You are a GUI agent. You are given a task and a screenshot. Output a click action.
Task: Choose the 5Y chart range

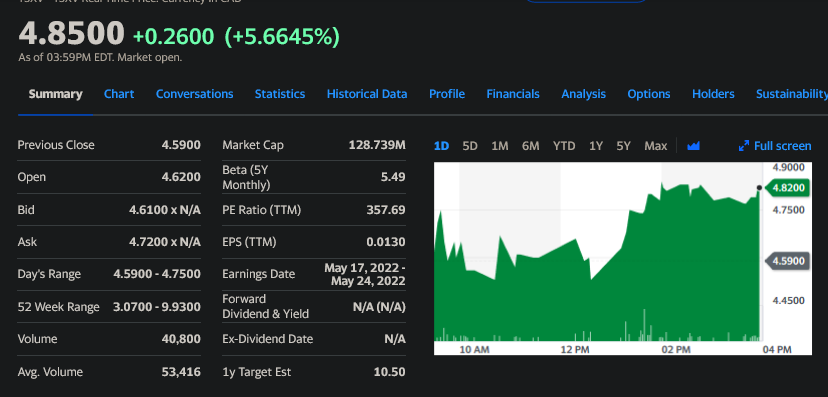click(x=624, y=146)
